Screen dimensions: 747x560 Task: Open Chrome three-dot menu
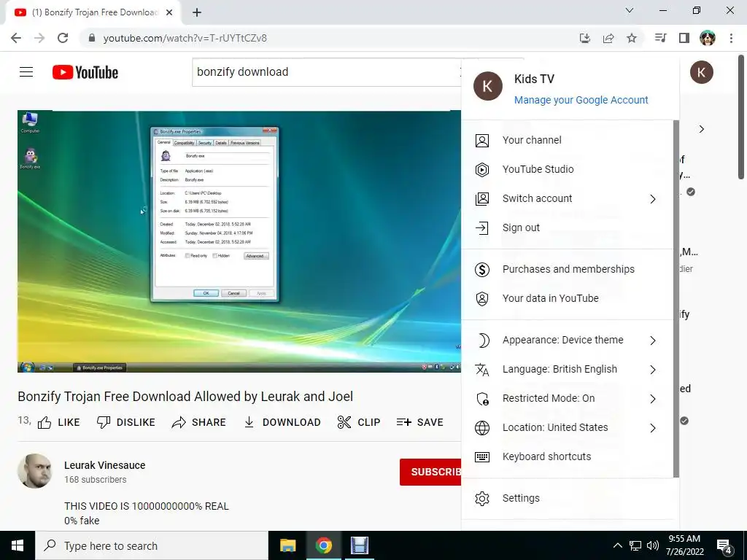(731, 38)
